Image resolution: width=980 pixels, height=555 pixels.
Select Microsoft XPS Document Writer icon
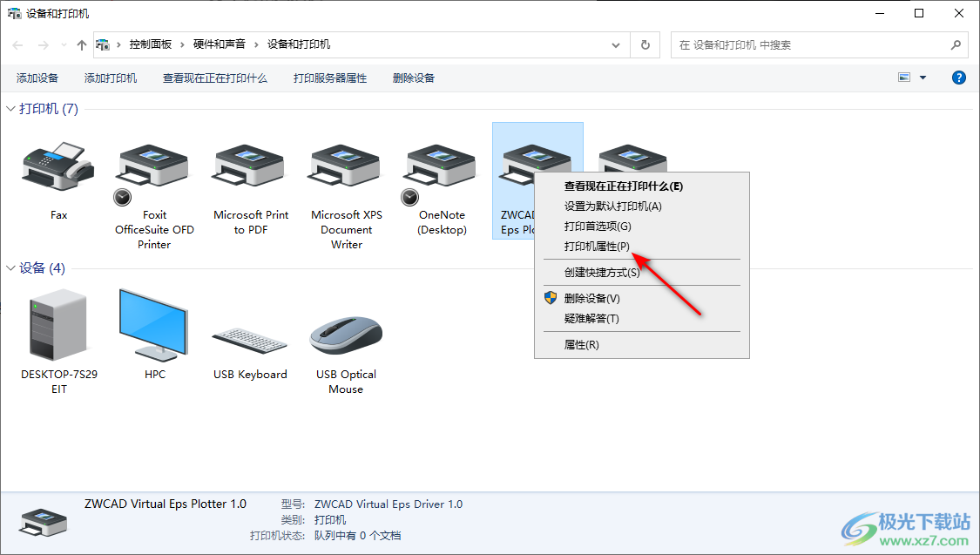[346, 167]
